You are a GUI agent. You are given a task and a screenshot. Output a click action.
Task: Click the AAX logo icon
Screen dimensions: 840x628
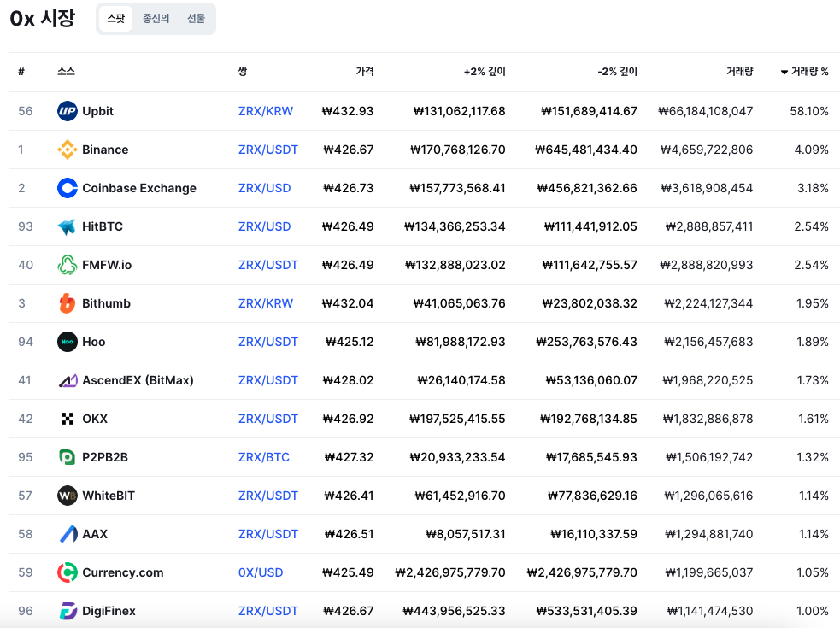click(67, 534)
